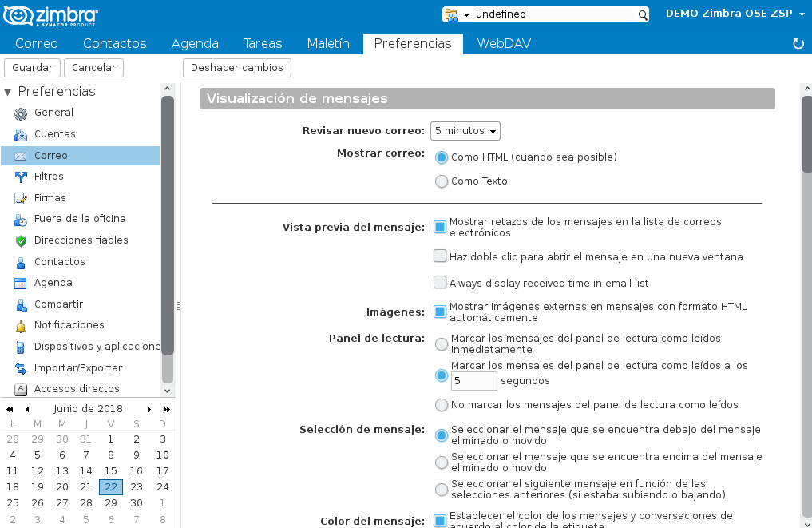
Task: Toggle 'Mostrar imágenes externas' checkbox
Action: pyautogui.click(x=440, y=312)
